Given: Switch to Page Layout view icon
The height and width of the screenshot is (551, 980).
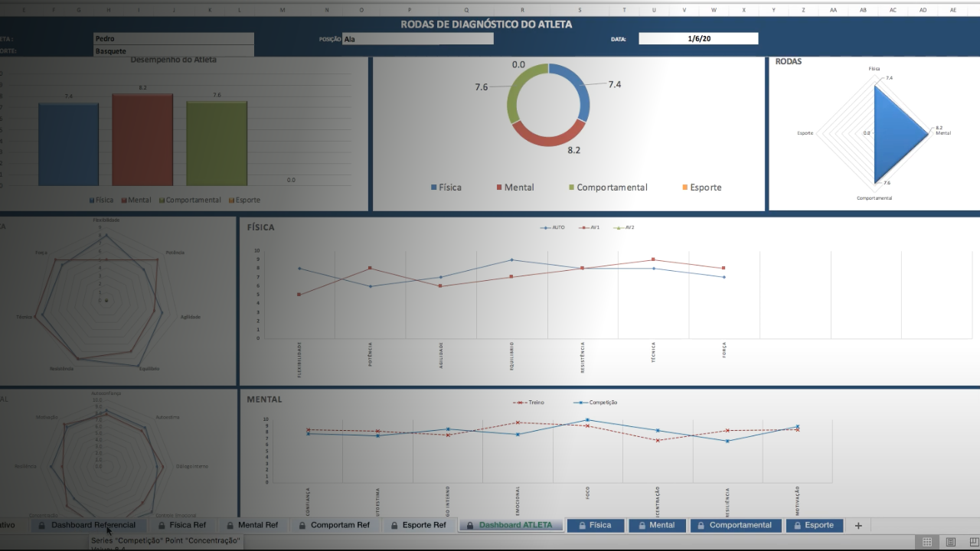Looking at the screenshot, I should pyautogui.click(x=950, y=542).
